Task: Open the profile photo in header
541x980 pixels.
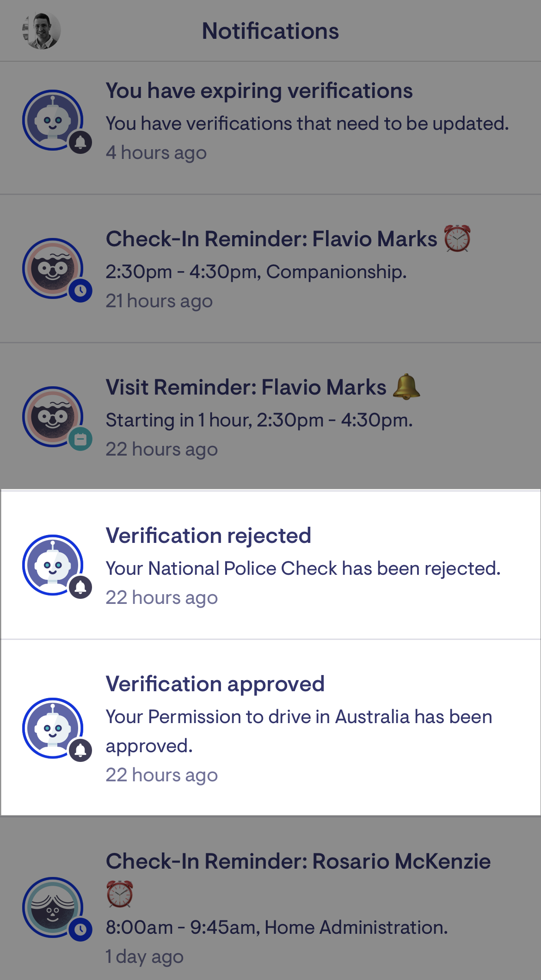Action: 42,30
